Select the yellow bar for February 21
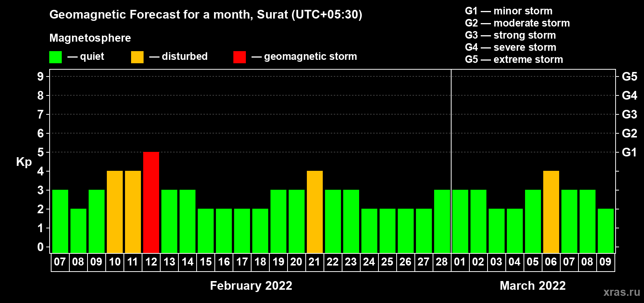The width and height of the screenshot is (644, 303). tap(315, 212)
